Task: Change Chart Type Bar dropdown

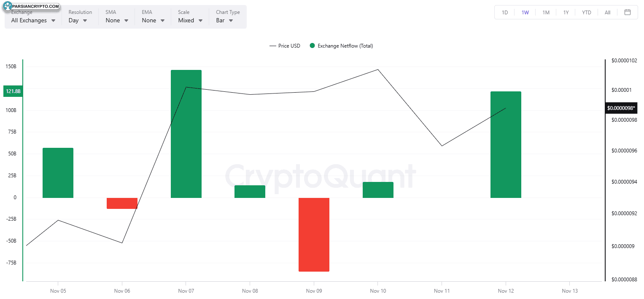Action: tap(224, 20)
